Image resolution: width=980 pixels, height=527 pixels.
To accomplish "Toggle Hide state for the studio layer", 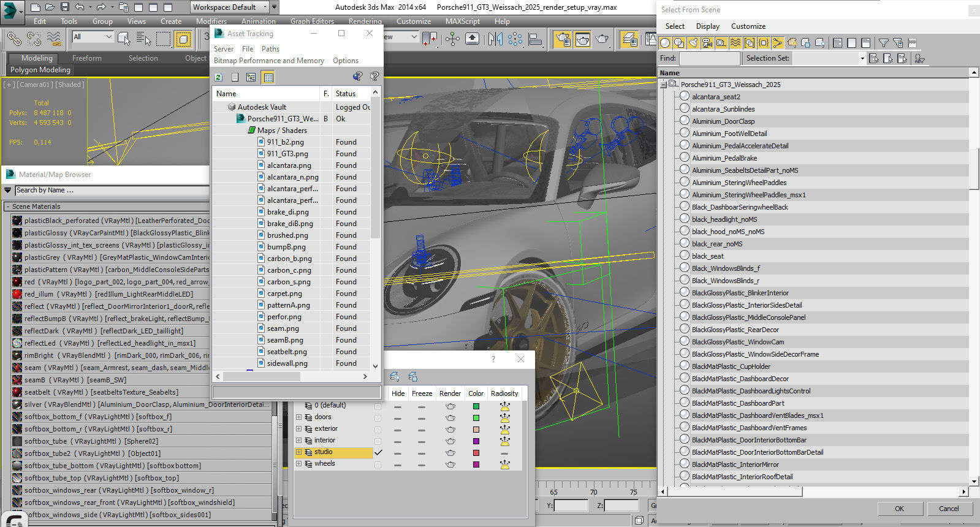I will [398, 453].
